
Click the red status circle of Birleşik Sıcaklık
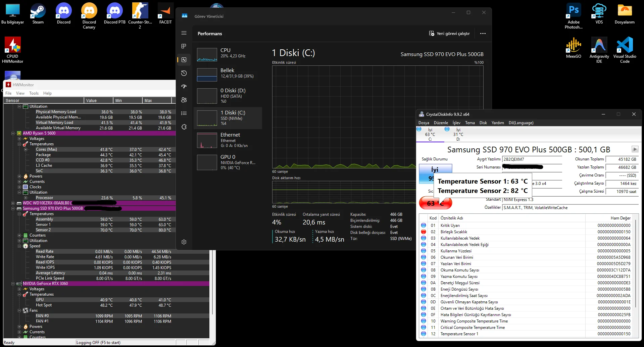coord(424,232)
